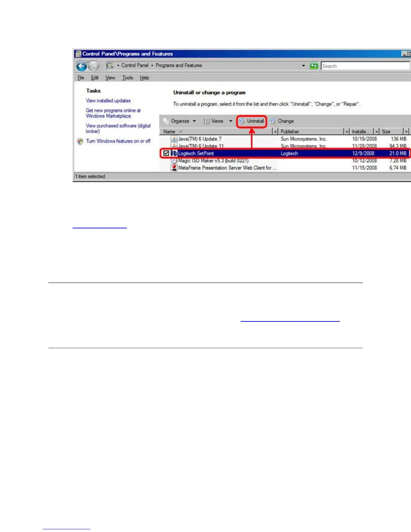
Task: Click the greyed-out Forward arrow button
Action: 93,66
